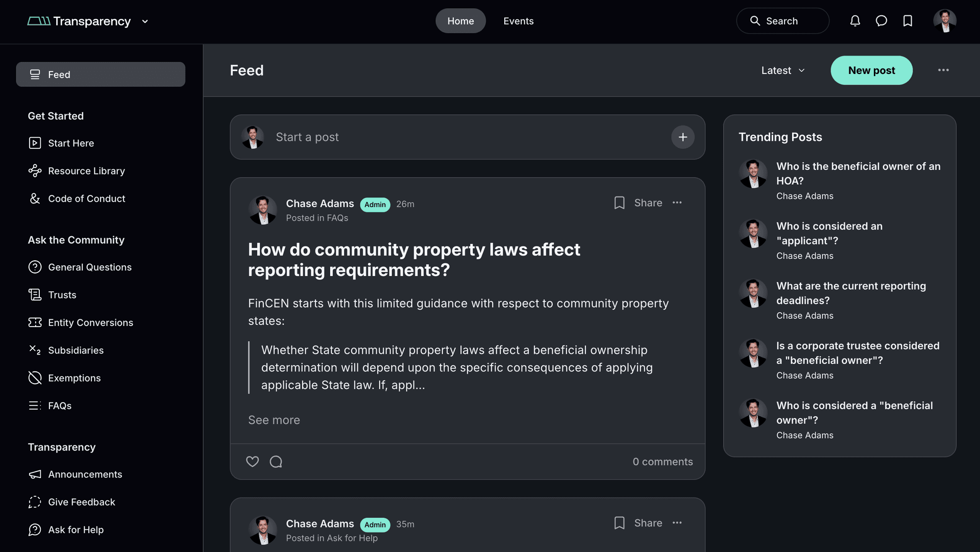Open three-dot menu on the 26m post
This screenshot has height=552, width=980.
pos(677,203)
